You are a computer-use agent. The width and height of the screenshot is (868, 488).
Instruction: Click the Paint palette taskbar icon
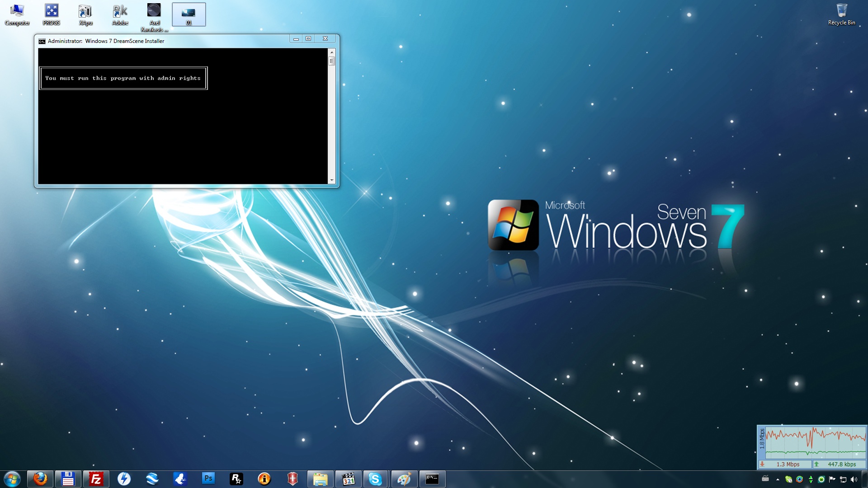(x=404, y=479)
